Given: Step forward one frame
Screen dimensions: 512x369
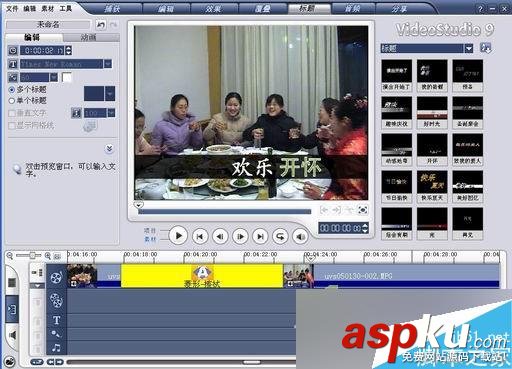Looking at the screenshot, I should tap(240, 236).
